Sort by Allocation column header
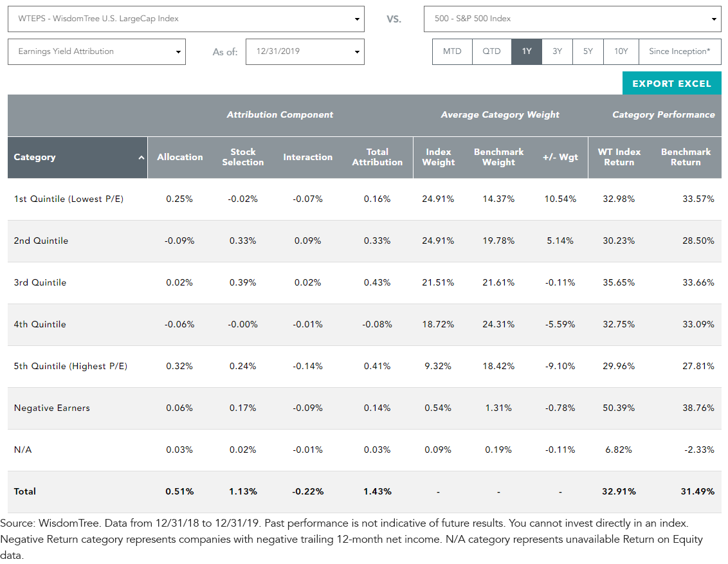The image size is (728, 564). (179, 158)
